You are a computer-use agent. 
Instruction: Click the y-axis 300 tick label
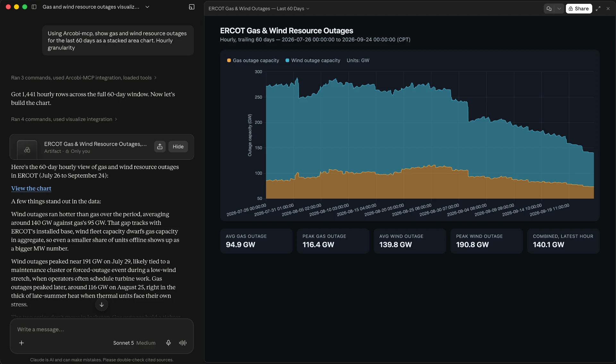point(258,72)
